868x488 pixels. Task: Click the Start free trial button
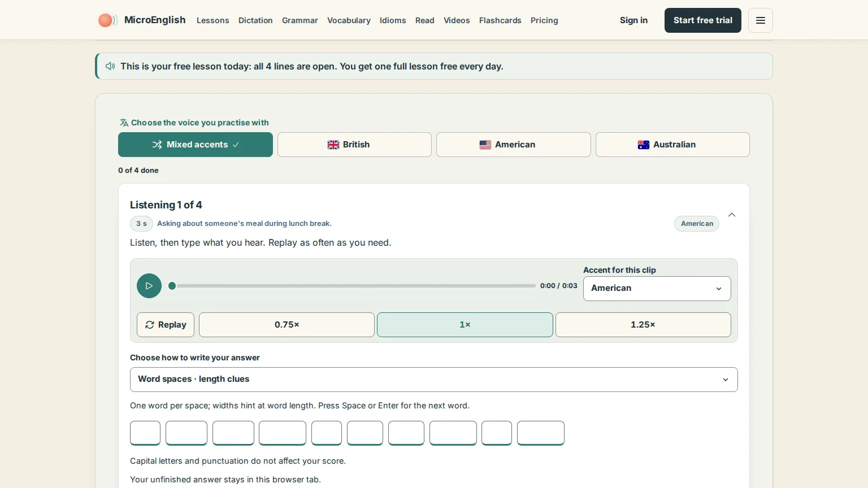[x=703, y=20]
